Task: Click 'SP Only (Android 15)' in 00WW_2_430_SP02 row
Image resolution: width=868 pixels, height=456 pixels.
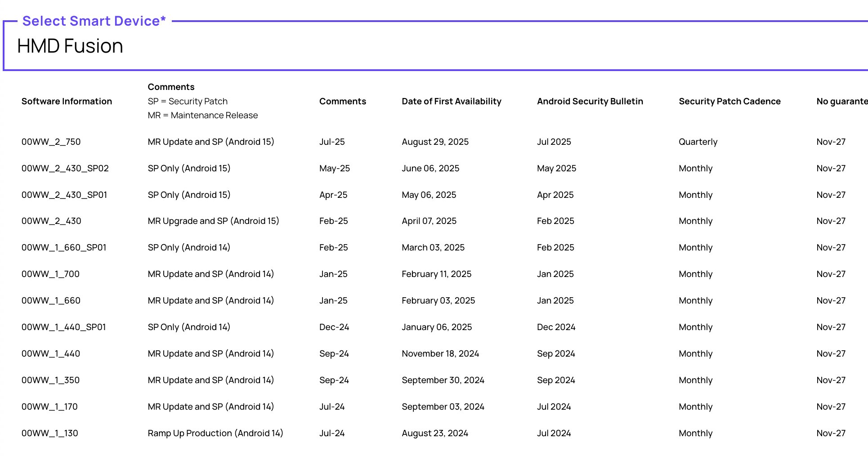Action: coord(189,168)
